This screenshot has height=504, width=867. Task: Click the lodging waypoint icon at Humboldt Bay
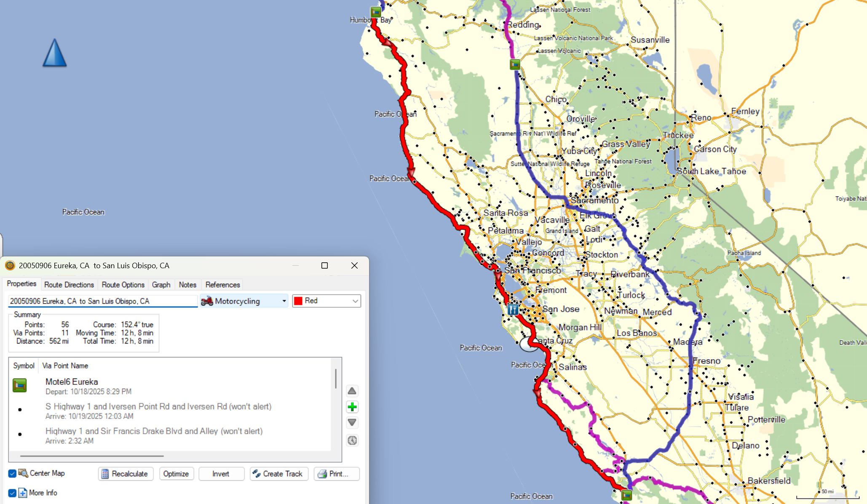point(375,12)
